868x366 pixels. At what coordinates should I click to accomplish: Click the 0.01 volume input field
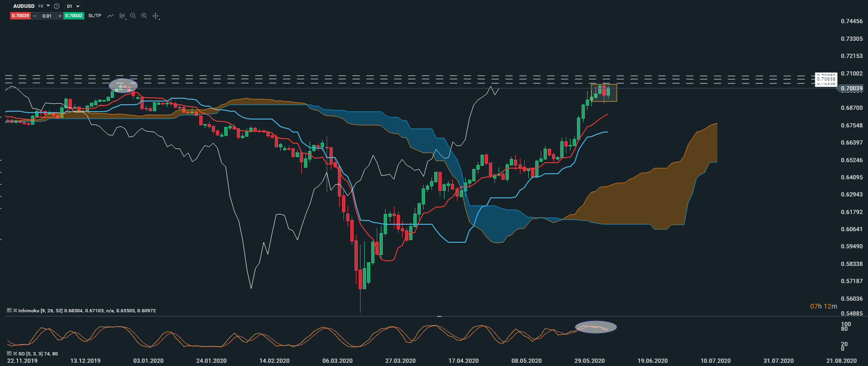click(x=47, y=16)
